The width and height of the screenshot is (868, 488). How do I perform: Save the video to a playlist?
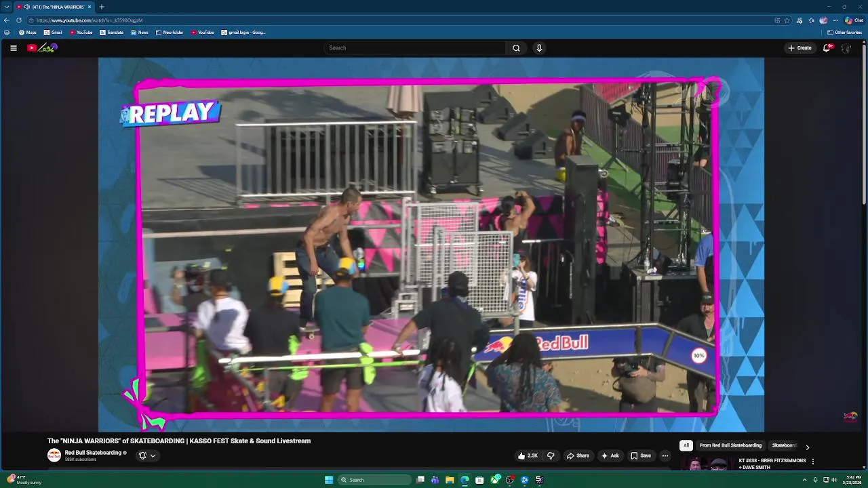point(641,455)
